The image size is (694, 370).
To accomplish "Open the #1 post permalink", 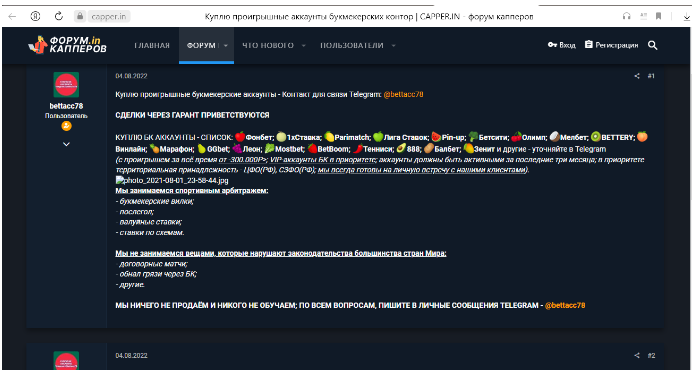I will [651, 76].
